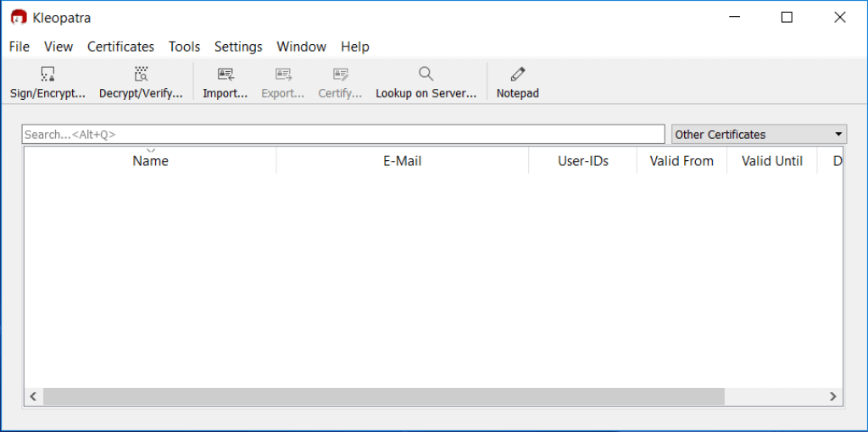Expand the Other Certificates filter dropdown
The width and height of the screenshot is (868, 432).
click(x=759, y=135)
